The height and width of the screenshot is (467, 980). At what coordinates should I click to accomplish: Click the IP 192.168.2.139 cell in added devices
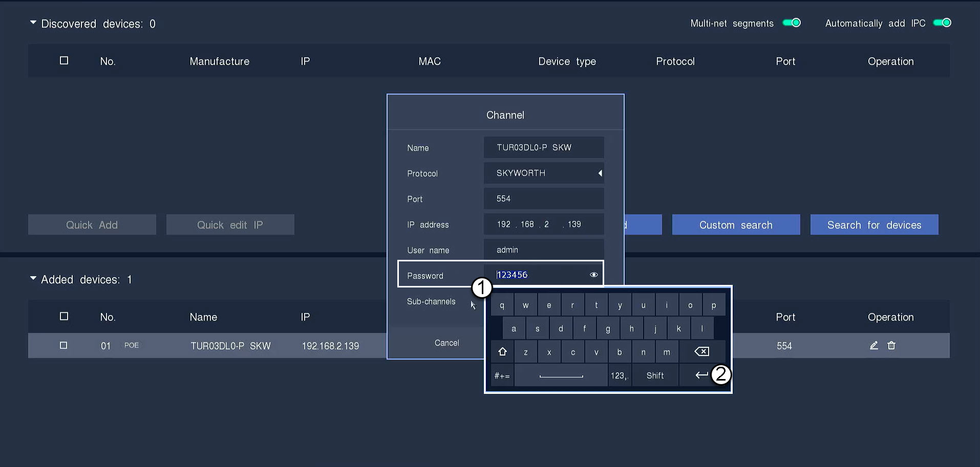click(x=330, y=346)
